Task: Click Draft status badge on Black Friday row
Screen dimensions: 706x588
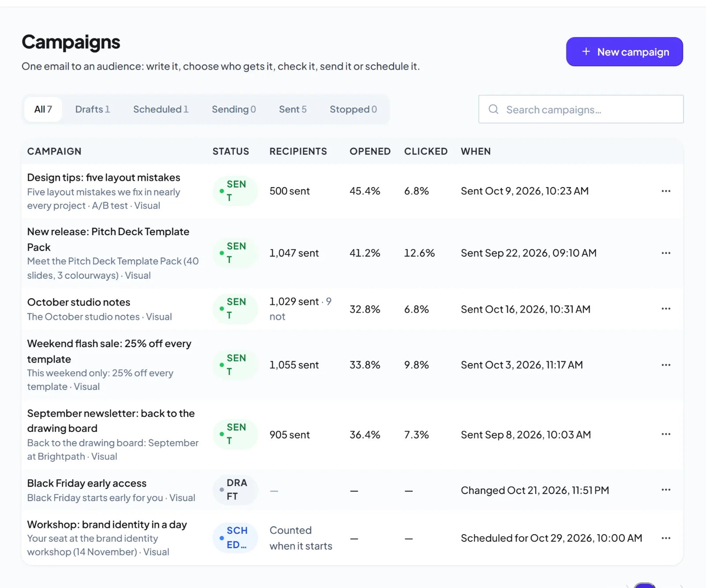Action: coord(235,490)
